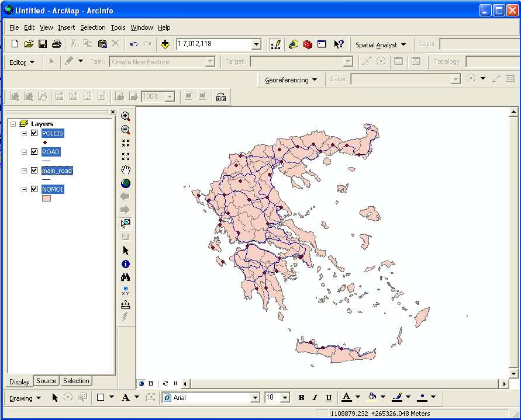Toggle visibility of NOMOI layer
Image resolution: width=521 pixels, height=420 pixels.
coord(34,189)
